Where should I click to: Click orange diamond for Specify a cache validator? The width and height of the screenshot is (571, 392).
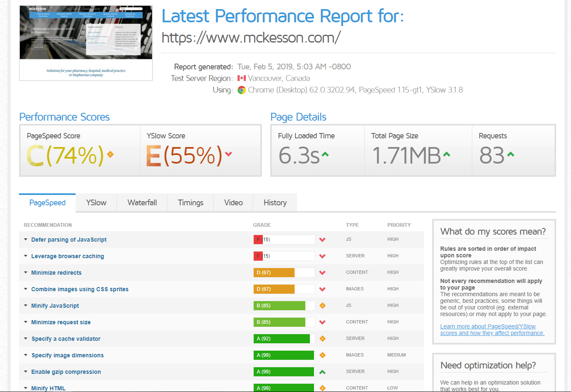(323, 339)
